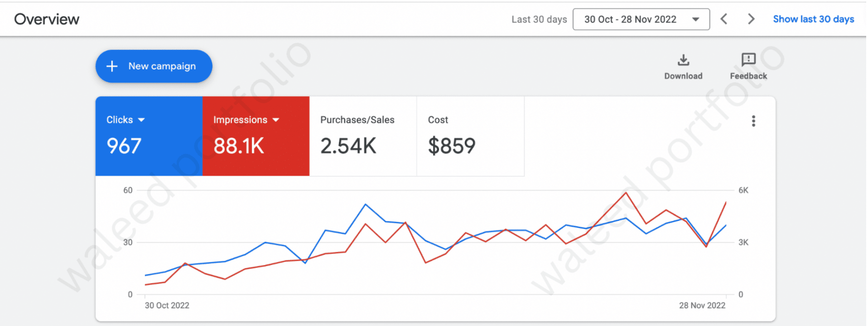Image resolution: width=868 pixels, height=326 pixels.
Task: Click the Download icon
Action: 683,60
